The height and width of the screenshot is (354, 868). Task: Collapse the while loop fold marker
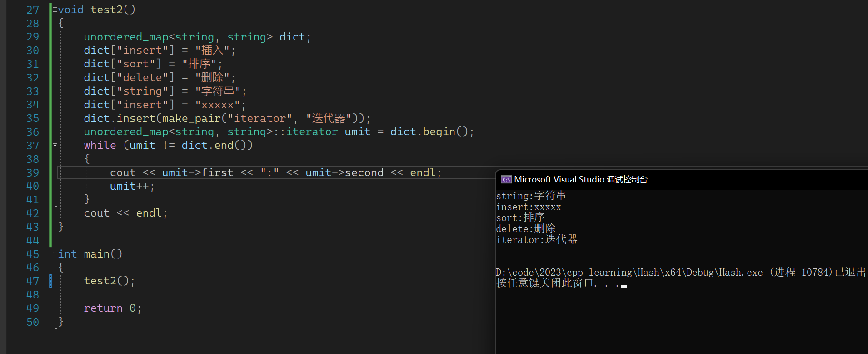pos(55,146)
